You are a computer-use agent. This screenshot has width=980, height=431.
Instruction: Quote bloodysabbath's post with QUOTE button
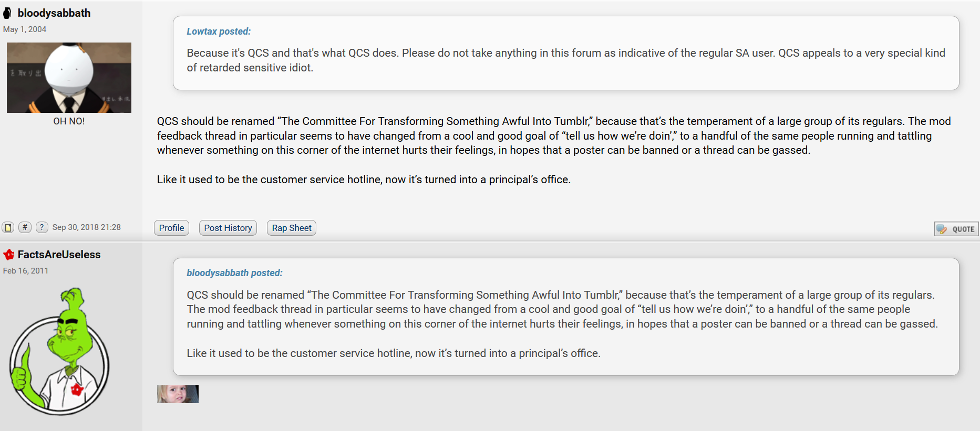click(x=956, y=229)
